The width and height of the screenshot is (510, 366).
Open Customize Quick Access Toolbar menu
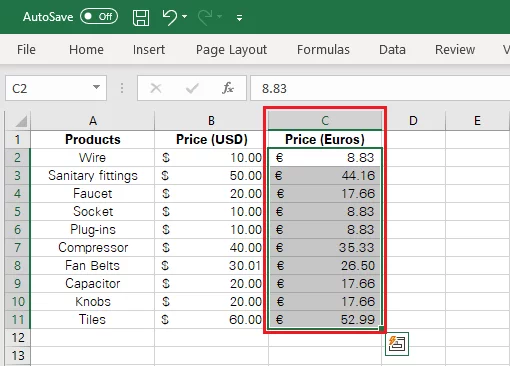click(x=239, y=18)
